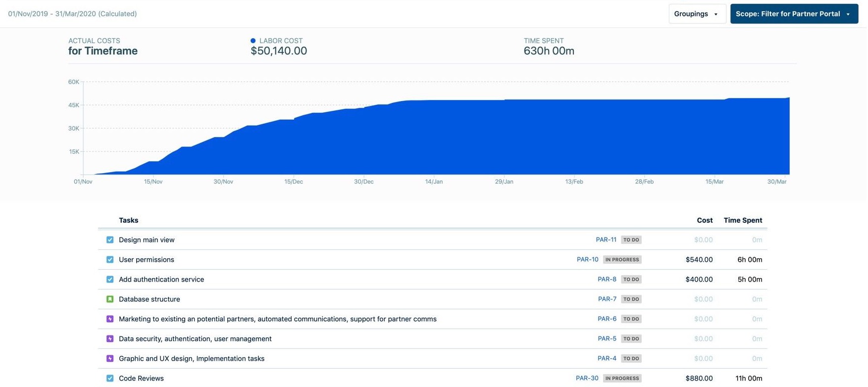Screen dimensions: 868x387
Task: Click the epic icon for Graphic and UX design
Action: [110, 359]
